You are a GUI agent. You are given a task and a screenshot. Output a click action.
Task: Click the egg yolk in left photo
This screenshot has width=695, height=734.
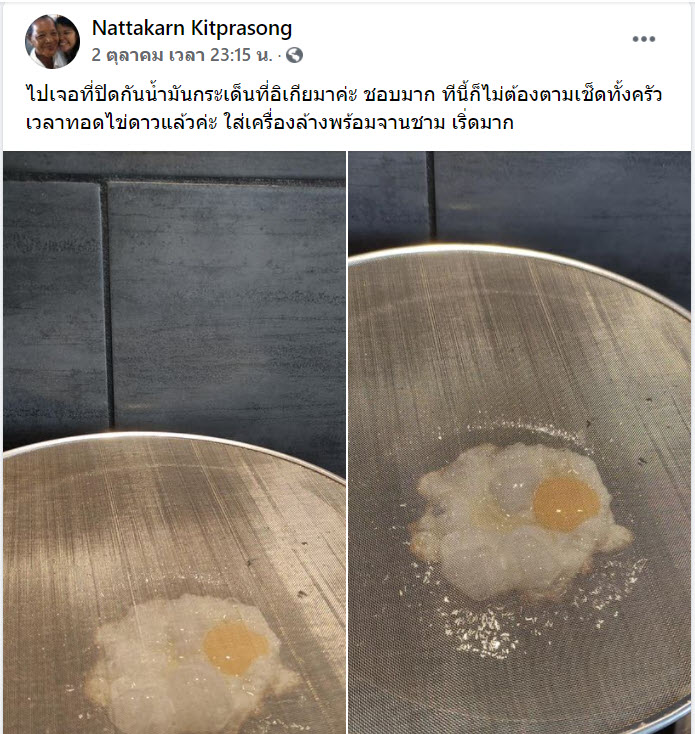coord(235,648)
